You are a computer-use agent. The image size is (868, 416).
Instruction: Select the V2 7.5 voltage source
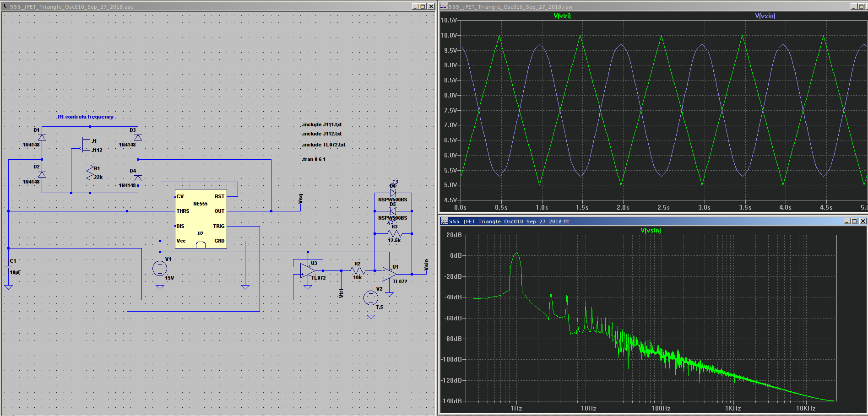[371, 298]
